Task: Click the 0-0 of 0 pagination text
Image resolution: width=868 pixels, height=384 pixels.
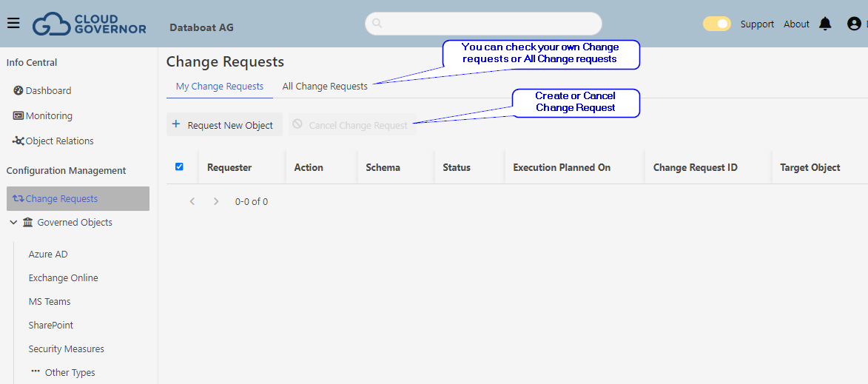Action: point(252,201)
